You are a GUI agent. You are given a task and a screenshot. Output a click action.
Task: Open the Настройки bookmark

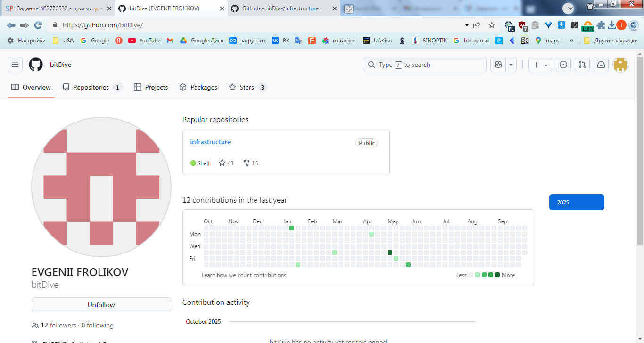click(x=26, y=41)
